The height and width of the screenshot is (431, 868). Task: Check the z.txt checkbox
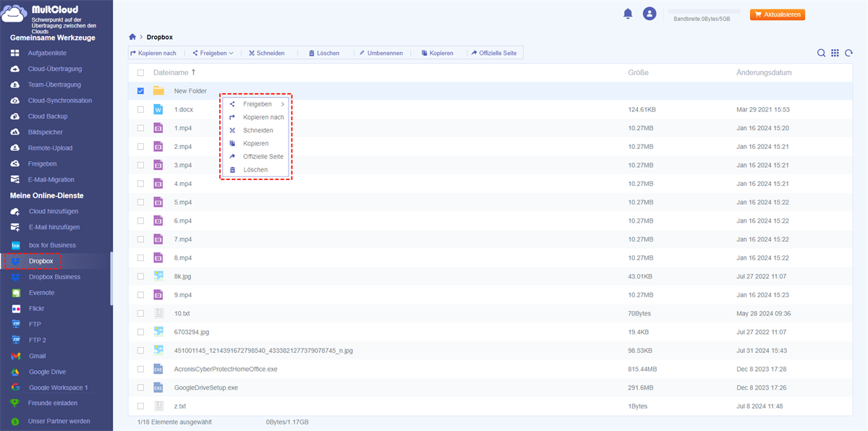(140, 406)
